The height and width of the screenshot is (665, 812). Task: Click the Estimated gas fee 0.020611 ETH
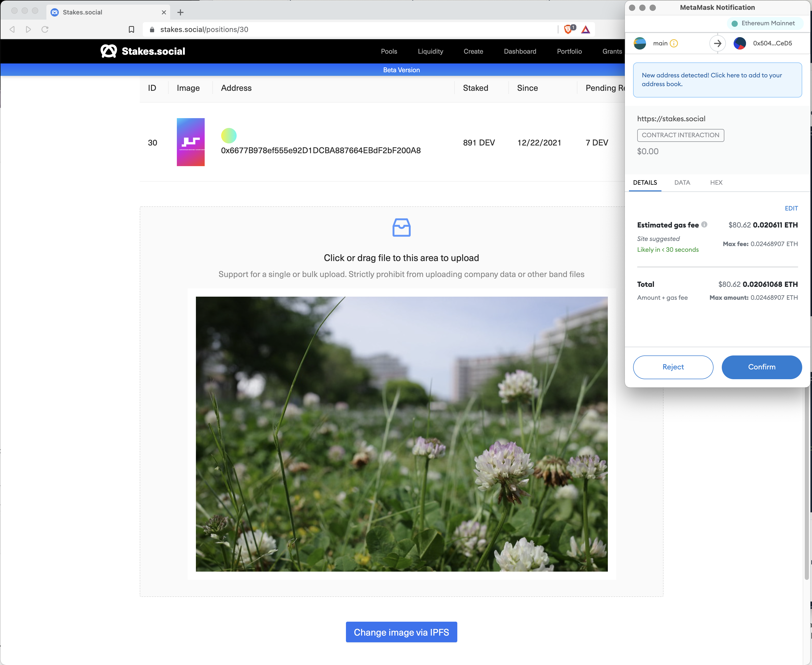point(775,225)
